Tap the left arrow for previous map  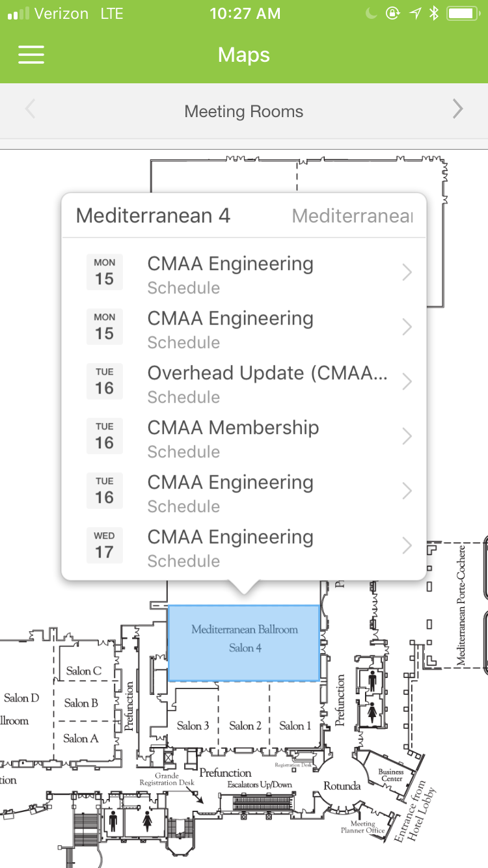[30, 111]
